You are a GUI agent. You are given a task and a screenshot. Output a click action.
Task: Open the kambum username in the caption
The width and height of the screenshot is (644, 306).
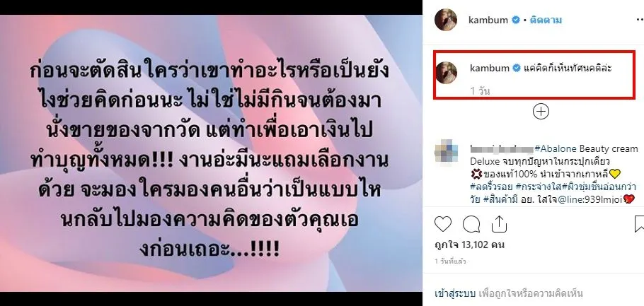[490, 68]
